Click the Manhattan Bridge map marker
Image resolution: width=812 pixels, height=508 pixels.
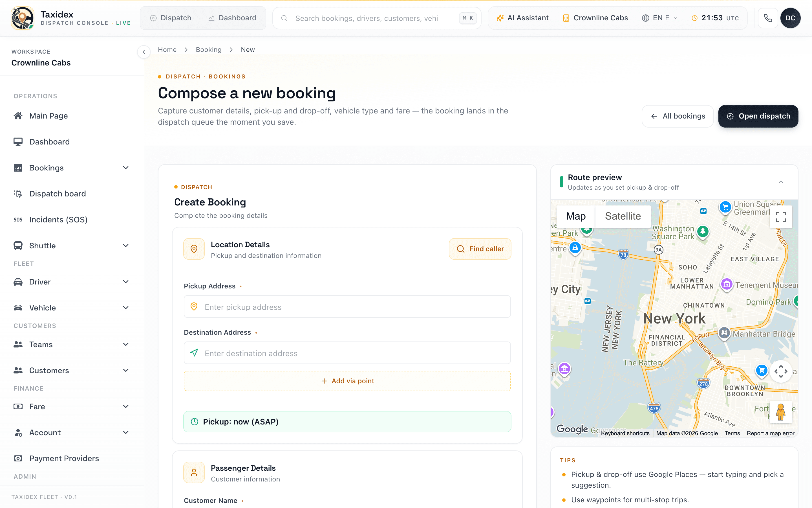[724, 334]
